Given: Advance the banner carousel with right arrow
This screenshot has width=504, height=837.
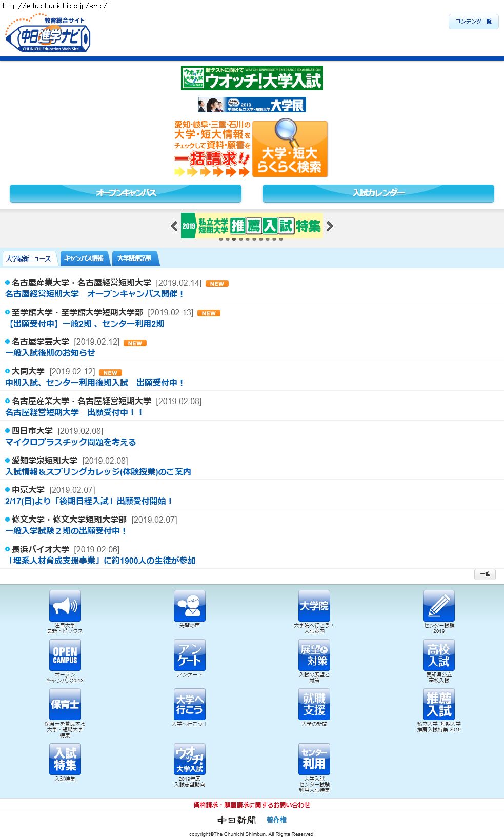Looking at the screenshot, I should [330, 226].
